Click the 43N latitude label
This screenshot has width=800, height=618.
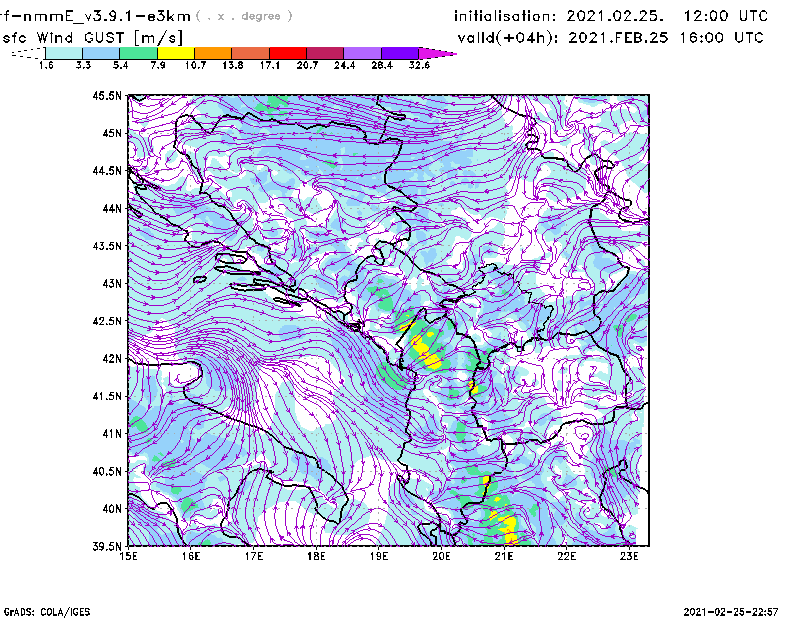(112, 283)
